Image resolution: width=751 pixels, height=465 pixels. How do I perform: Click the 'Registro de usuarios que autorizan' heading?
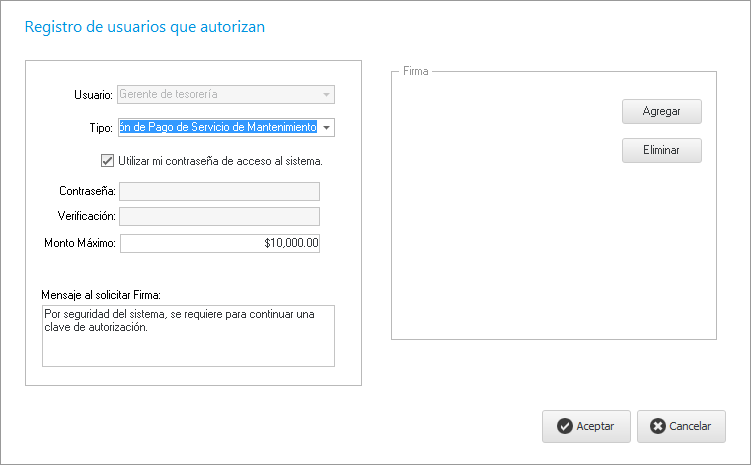click(145, 28)
